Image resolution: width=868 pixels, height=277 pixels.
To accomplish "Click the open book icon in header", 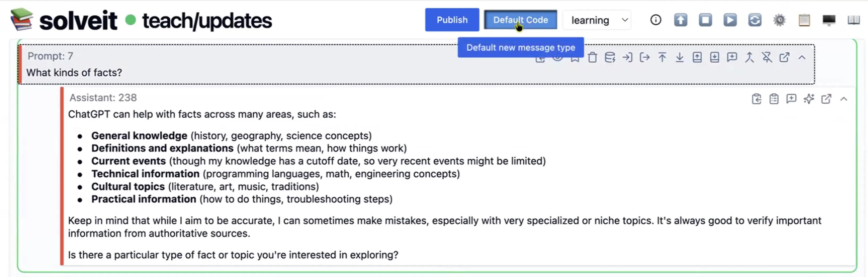I will pyautogui.click(x=853, y=20).
